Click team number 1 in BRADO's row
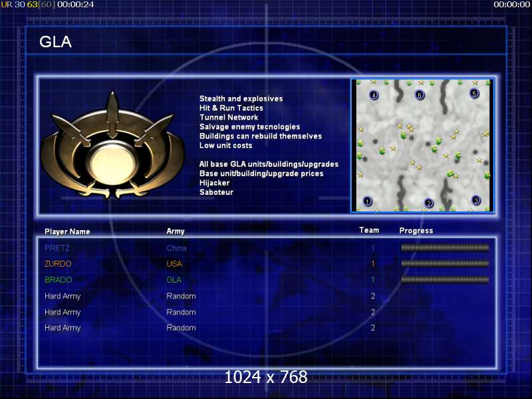Viewport: 532px width, 399px height. (373, 280)
